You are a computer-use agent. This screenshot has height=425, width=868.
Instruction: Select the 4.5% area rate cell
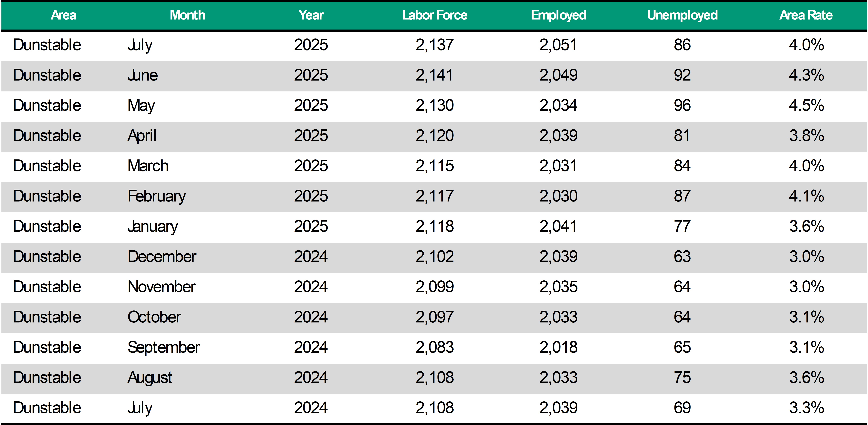806,106
